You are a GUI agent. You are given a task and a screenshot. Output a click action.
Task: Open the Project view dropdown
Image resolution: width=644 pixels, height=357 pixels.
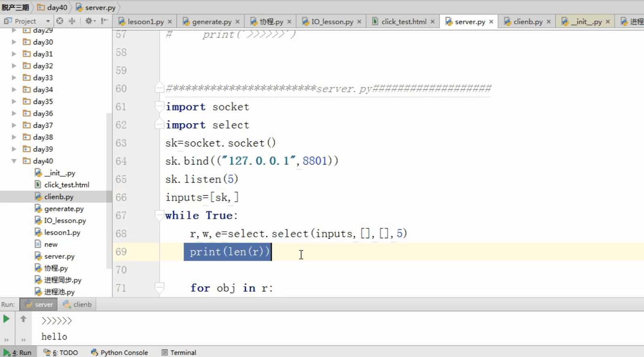48,21
